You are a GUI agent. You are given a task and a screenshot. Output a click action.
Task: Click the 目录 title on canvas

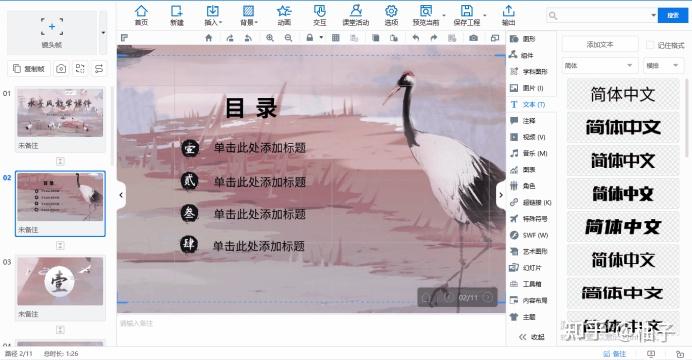coord(251,108)
